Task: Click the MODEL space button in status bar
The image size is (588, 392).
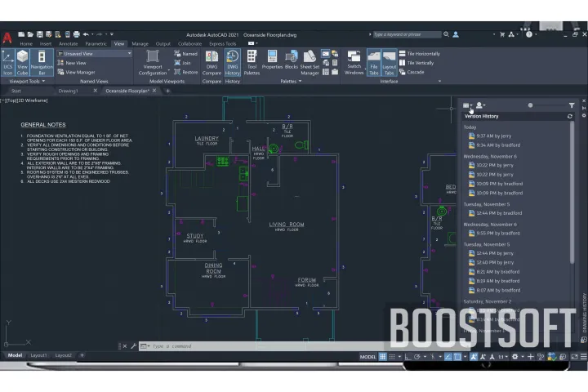Action: point(367,357)
